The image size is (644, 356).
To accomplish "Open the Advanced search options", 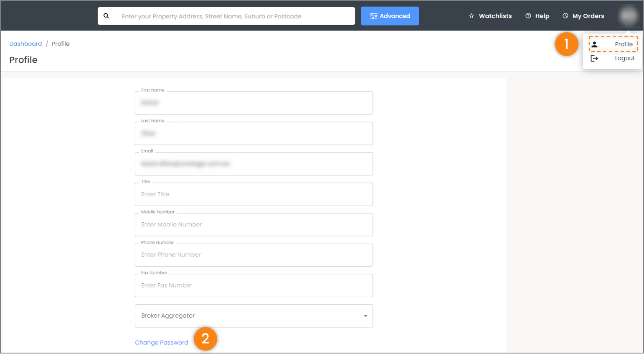I will 390,16.
